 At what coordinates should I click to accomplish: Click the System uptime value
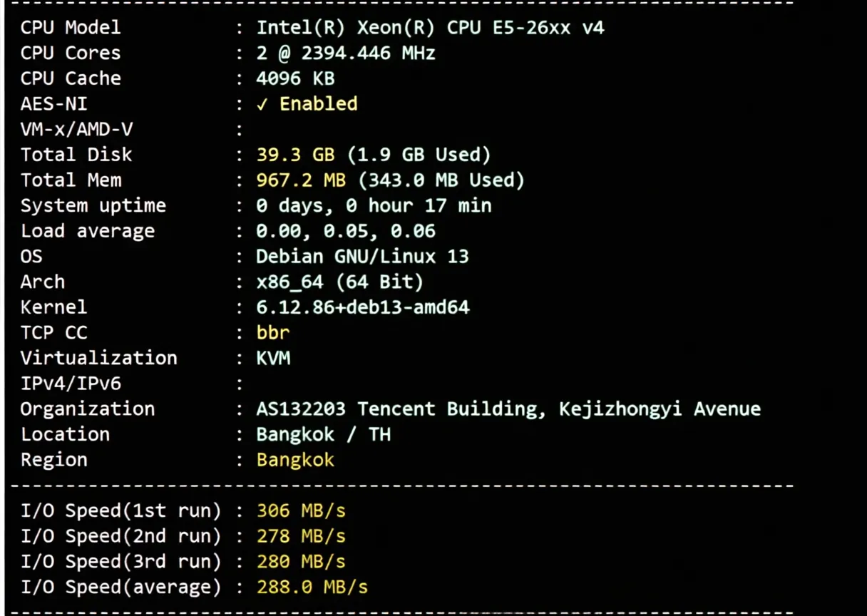pyautogui.click(x=374, y=206)
